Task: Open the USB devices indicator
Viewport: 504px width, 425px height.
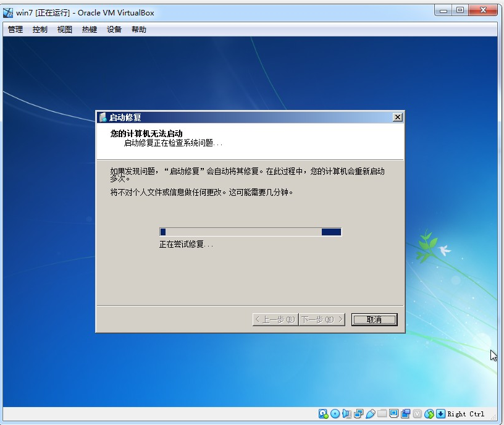Action: pyautogui.click(x=371, y=414)
